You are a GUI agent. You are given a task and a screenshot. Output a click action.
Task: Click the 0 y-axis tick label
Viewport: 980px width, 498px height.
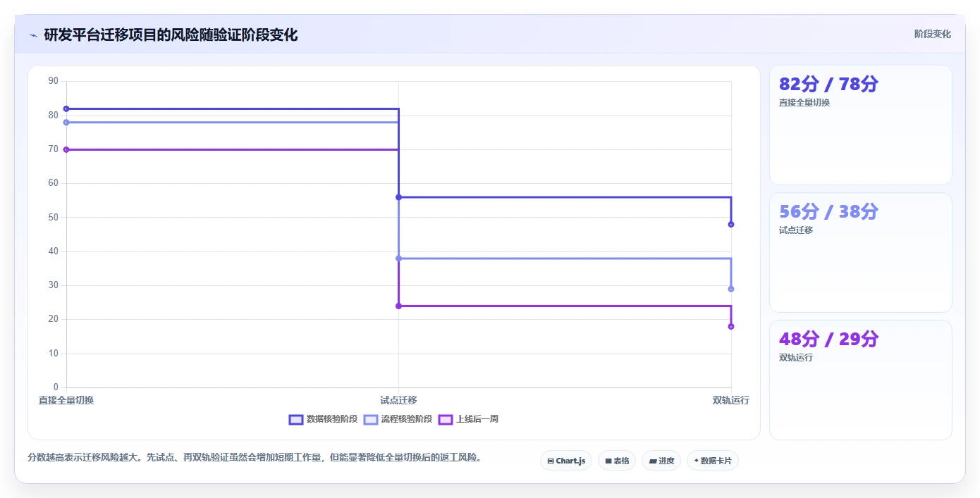(x=56, y=387)
